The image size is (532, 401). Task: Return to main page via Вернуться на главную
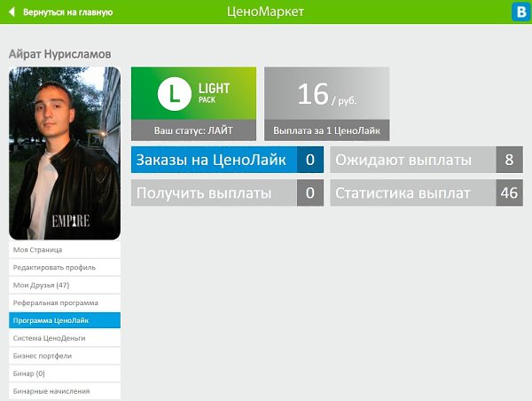coord(67,12)
